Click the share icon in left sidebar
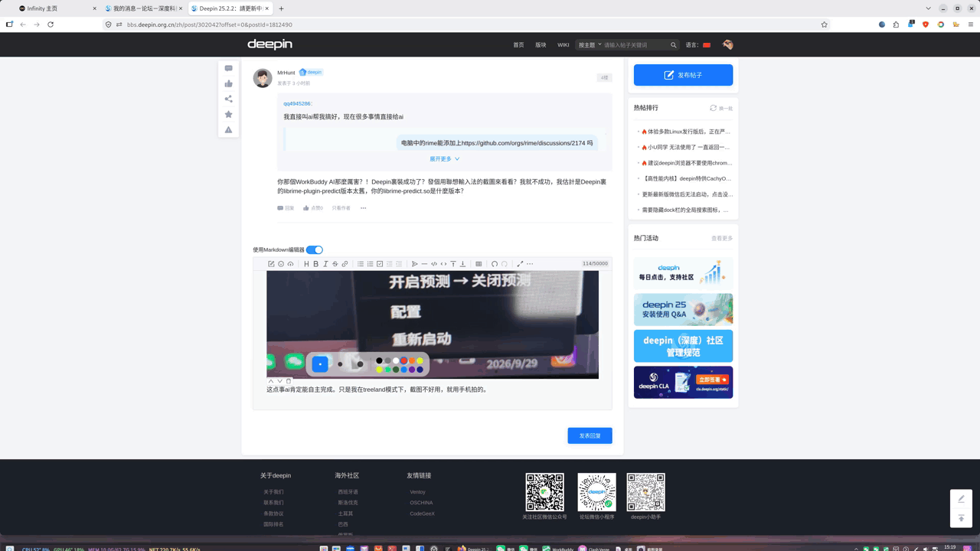The width and height of the screenshot is (980, 551). coord(228,99)
